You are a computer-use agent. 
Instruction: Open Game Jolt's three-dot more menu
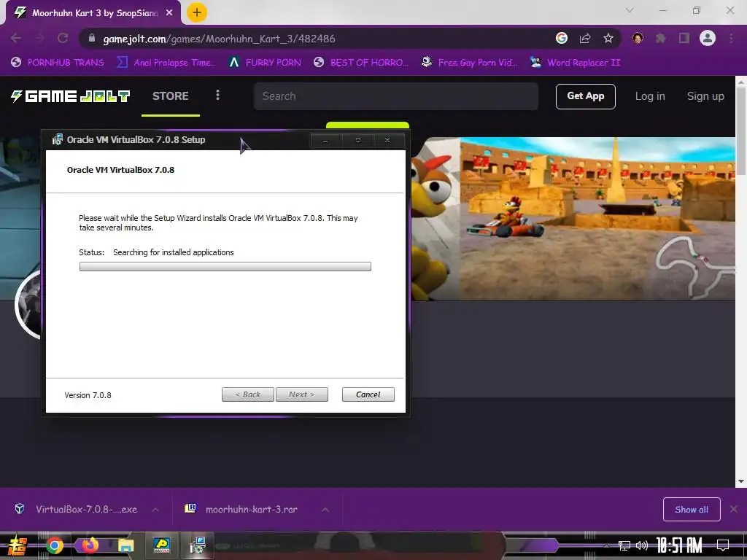(x=217, y=96)
